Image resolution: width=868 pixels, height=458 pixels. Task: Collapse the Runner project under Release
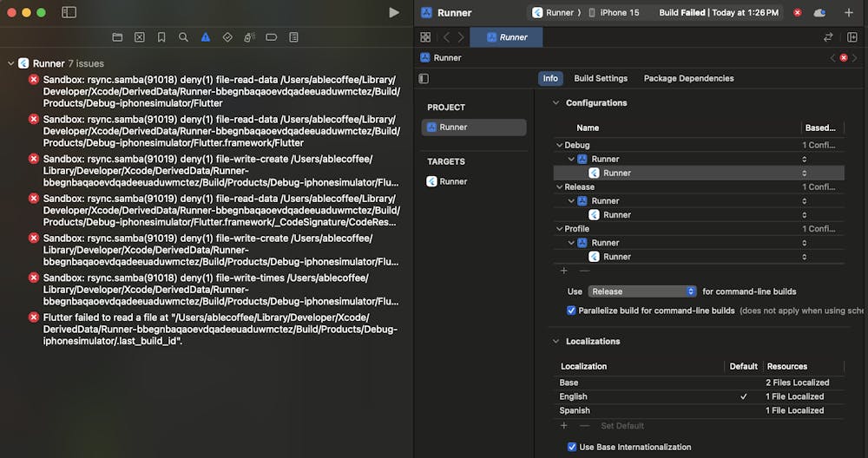coord(571,200)
